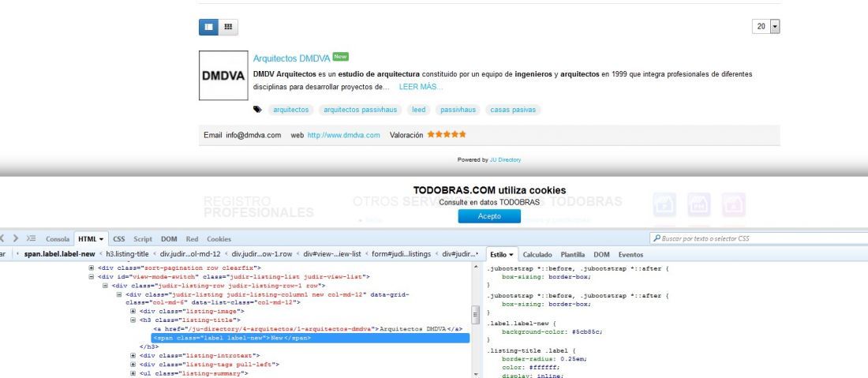
Task: Click HTML panel scroll-down arrow
Action: point(474,374)
